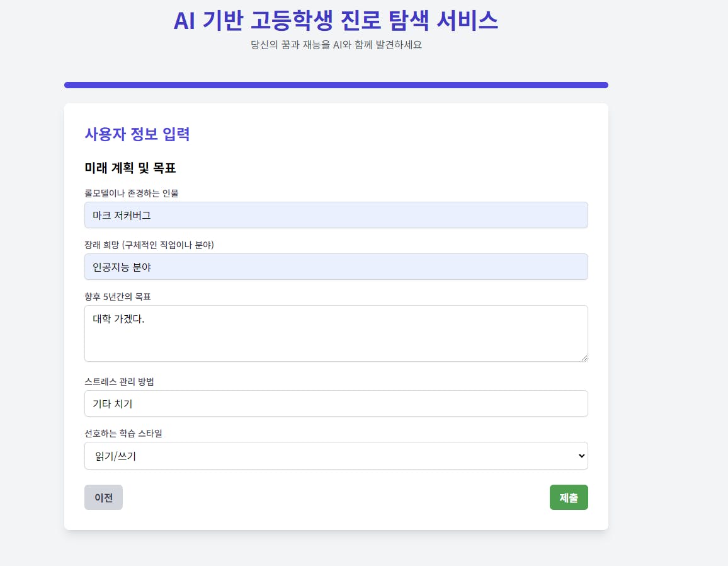
Task: Click the AI 기반 고등학생 진로 탐색 서비스 title
Action: [336, 21]
